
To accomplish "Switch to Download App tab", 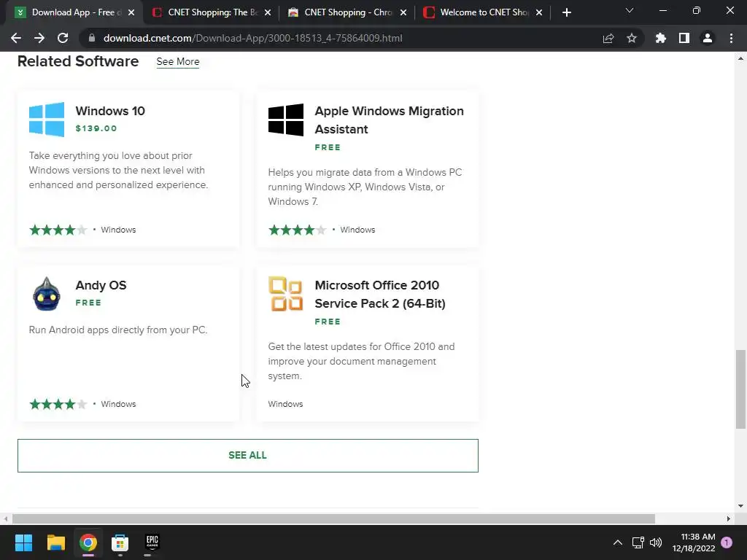I will (71, 12).
